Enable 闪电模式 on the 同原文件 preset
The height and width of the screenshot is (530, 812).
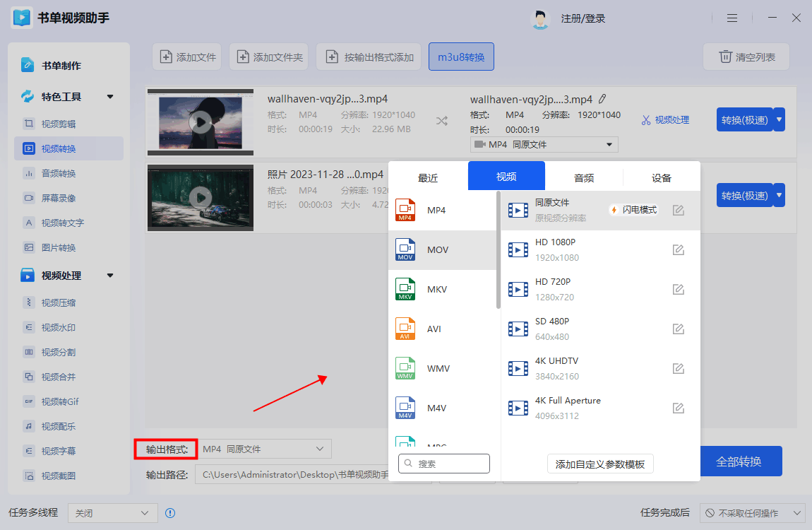coord(633,210)
